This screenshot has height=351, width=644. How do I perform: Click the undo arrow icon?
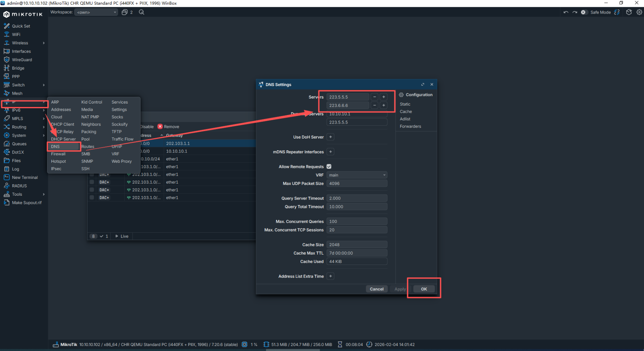point(566,12)
